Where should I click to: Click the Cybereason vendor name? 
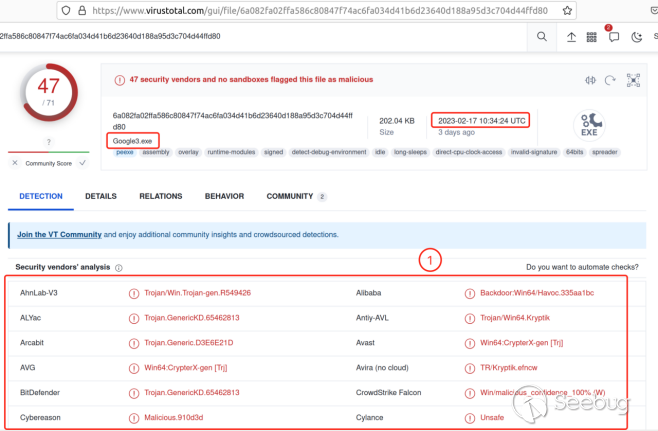tap(40, 418)
